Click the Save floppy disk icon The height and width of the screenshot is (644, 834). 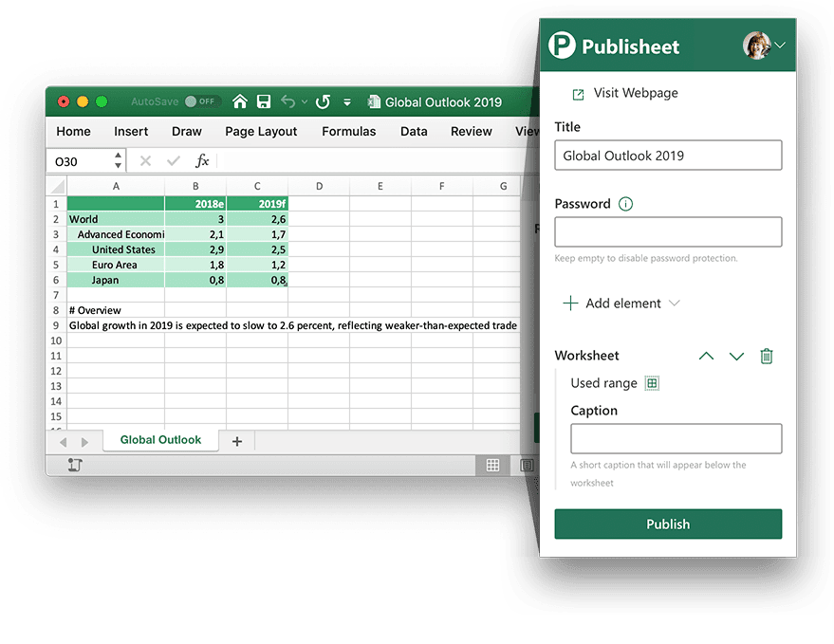[264, 101]
